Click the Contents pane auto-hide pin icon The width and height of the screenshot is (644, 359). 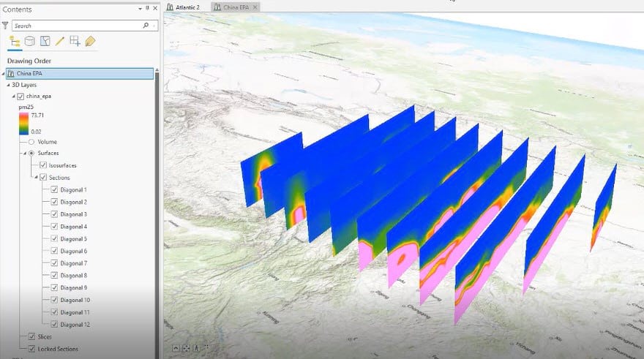point(147,8)
